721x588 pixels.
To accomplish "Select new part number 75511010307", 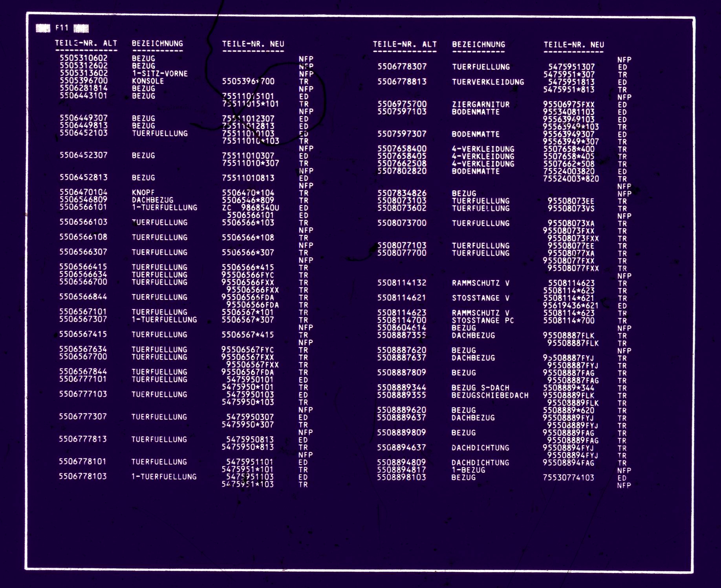I will pyautogui.click(x=248, y=156).
